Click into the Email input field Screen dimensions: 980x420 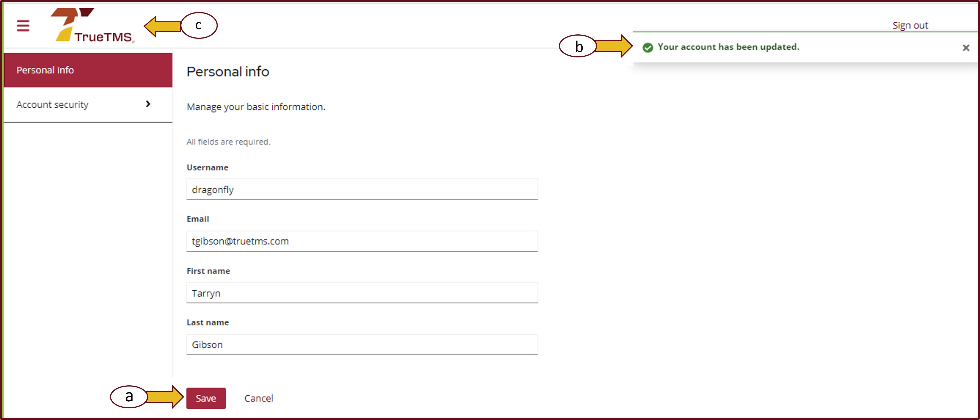(x=362, y=241)
